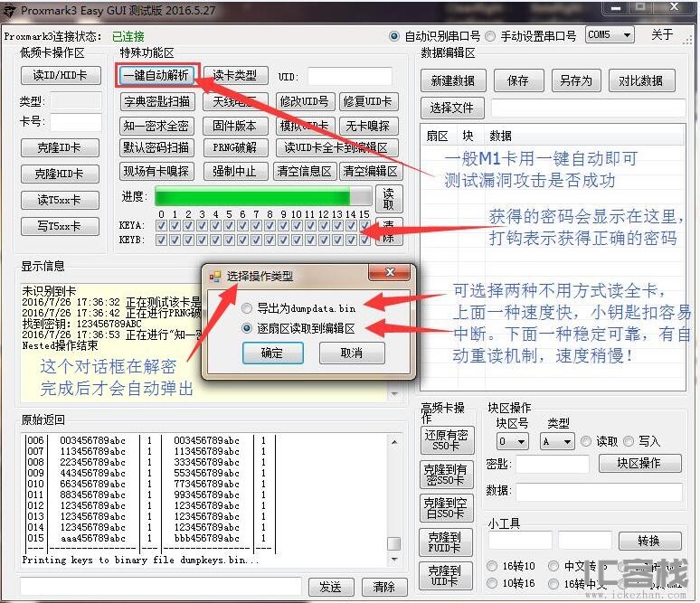Click the 克隆到UID卡 button

(446, 576)
